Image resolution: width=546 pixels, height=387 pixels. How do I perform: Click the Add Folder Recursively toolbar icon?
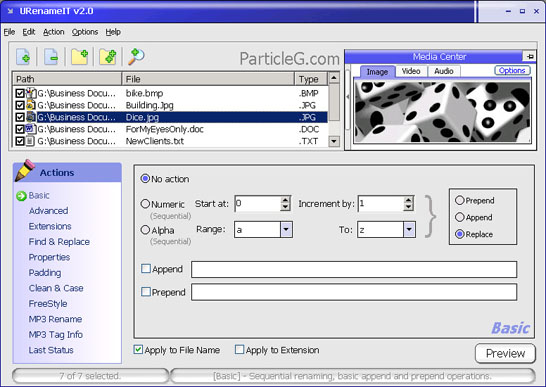pos(108,57)
